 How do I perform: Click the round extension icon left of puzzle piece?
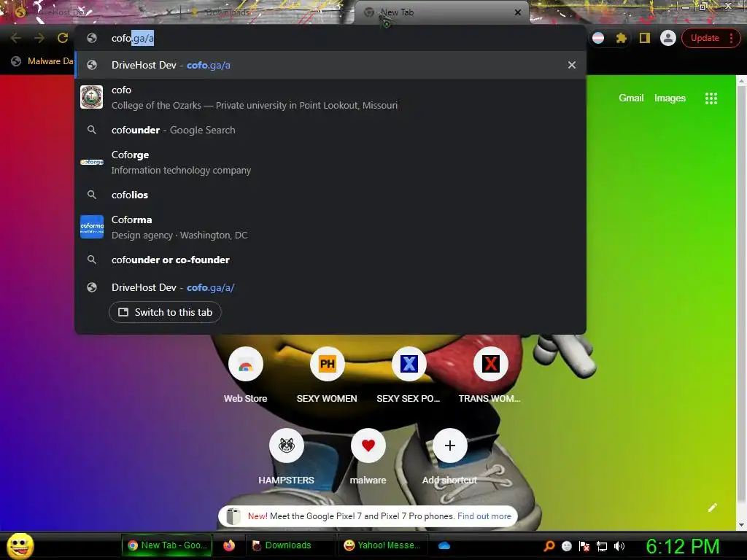[x=598, y=38]
